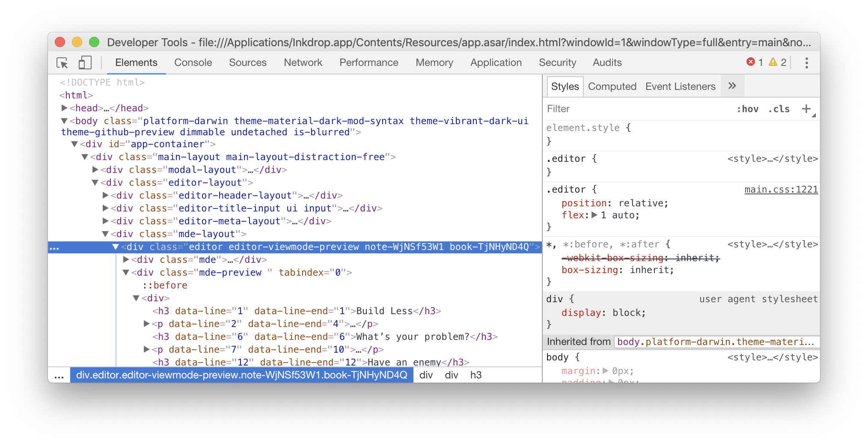Open the Network tab
This screenshot has width=868, height=446.
(x=303, y=62)
